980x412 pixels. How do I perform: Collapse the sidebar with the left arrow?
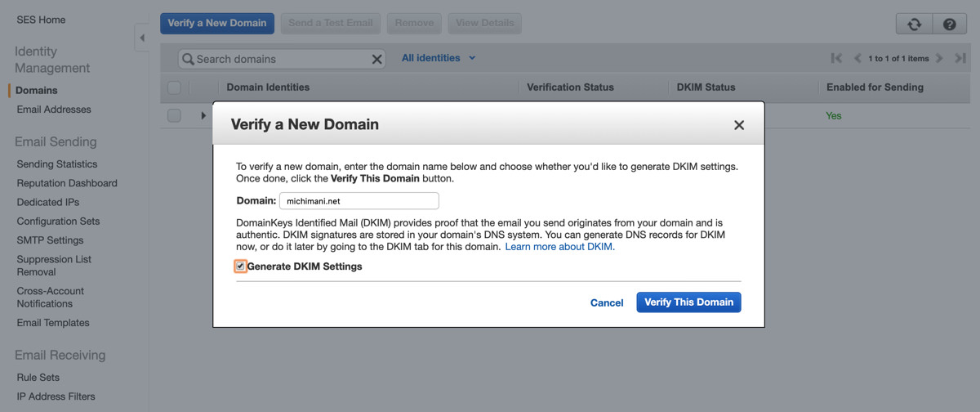pos(142,38)
